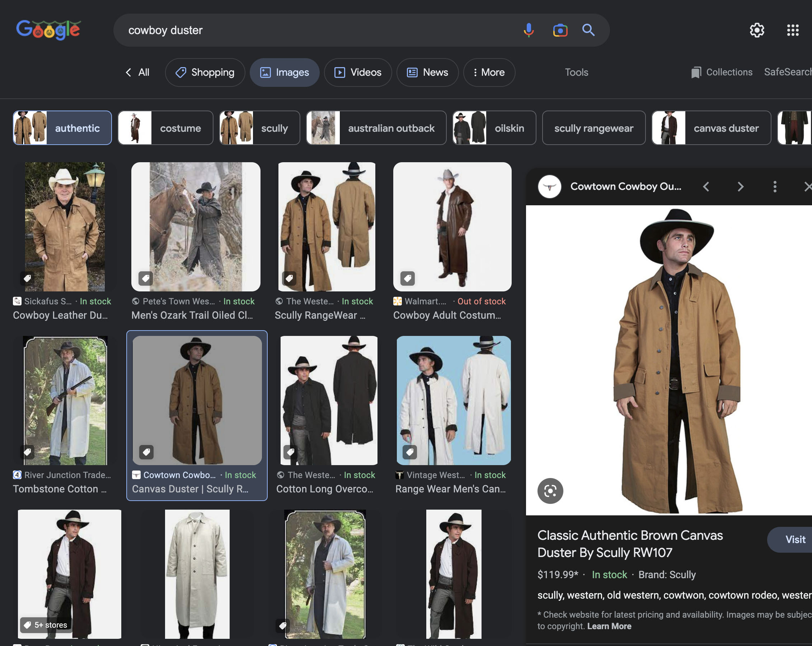The height and width of the screenshot is (646, 812).
Task: Click the large brown duster preview image
Action: click(x=669, y=360)
